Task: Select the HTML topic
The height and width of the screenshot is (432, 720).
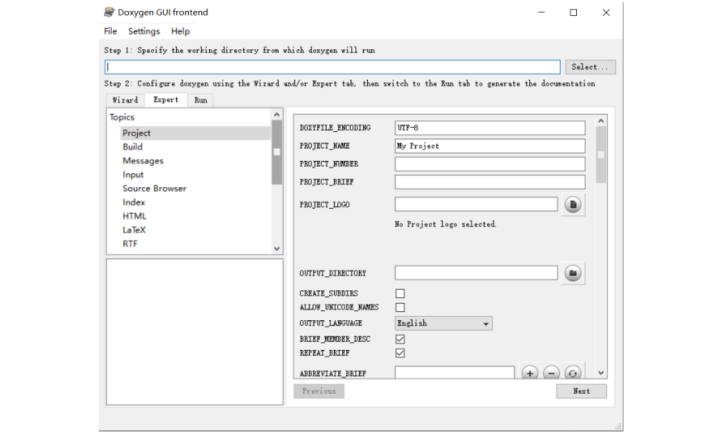Action: 134,216
